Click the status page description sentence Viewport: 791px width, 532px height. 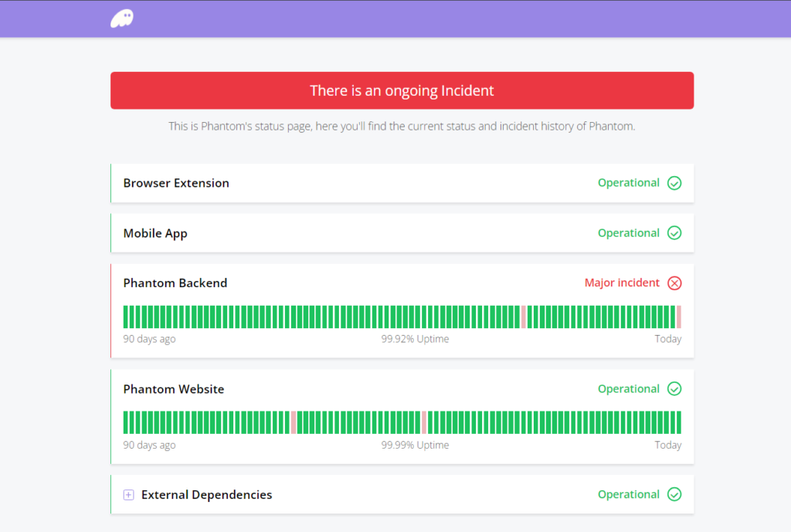point(402,126)
